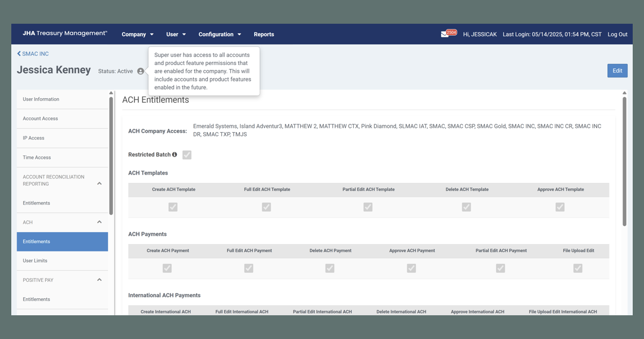Collapse Account Reconciliation Reporting section
This screenshot has width=644, height=339.
[x=99, y=184]
